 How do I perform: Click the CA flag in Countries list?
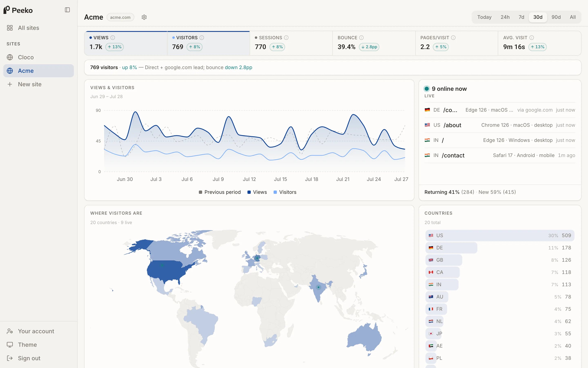pyautogui.click(x=431, y=272)
